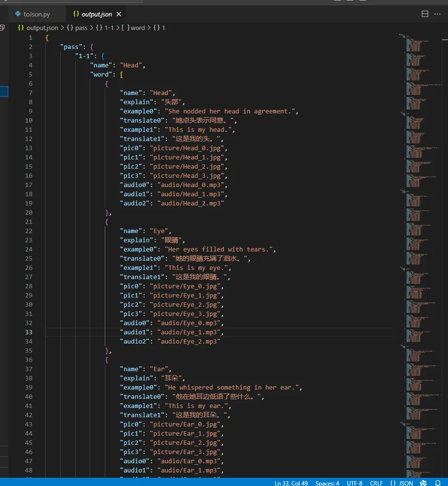Click the JSON language mode indicator
Image resolution: width=448 pixels, height=486 pixels.
(402, 482)
